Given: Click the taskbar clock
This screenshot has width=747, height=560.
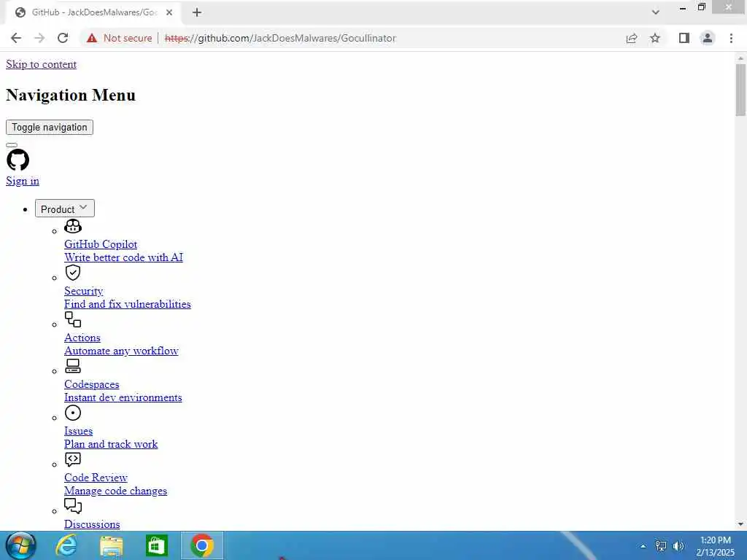Looking at the screenshot, I should pos(715,546).
